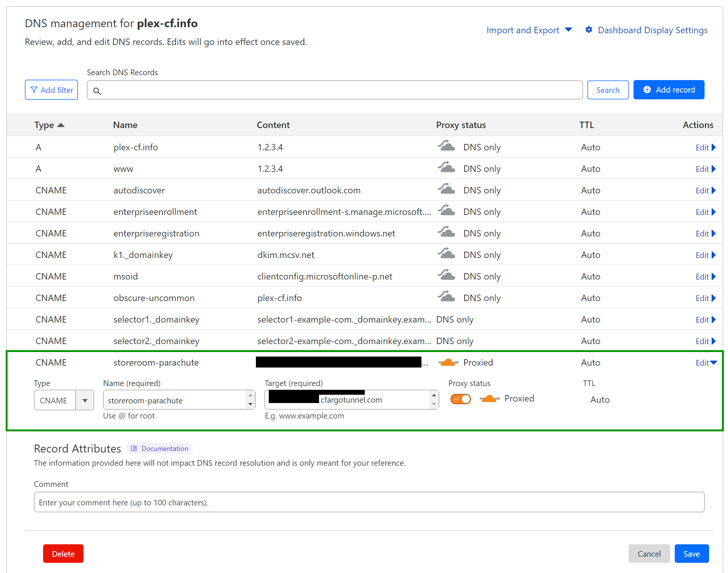Viewport: 728px width, 573px height.
Task: Click the gear icon for Dashboard Display Settings
Action: [589, 30]
